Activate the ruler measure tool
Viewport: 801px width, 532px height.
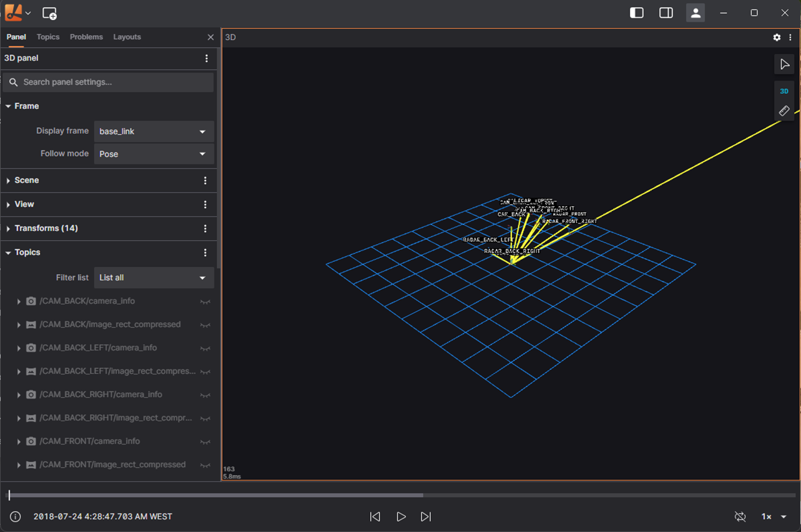[x=784, y=111]
